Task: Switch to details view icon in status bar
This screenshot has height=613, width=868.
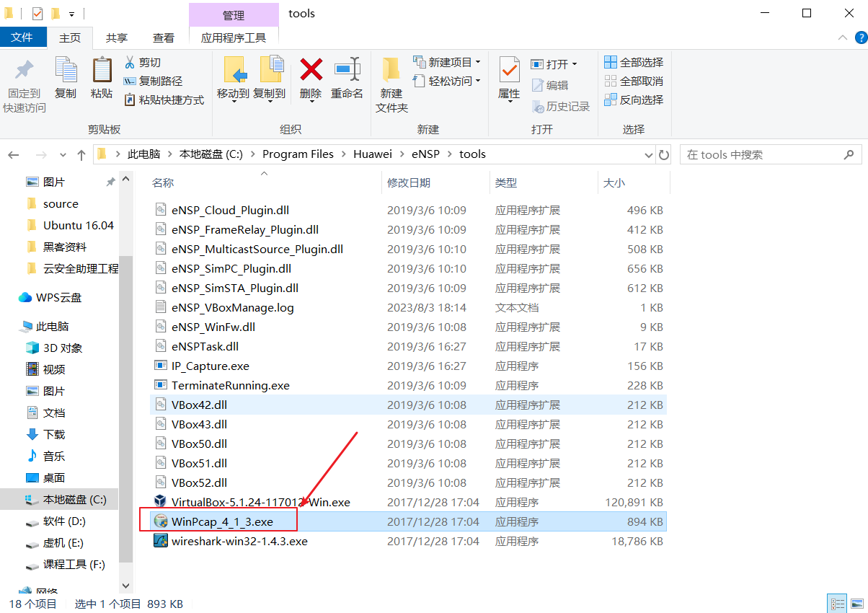Action: click(838, 604)
